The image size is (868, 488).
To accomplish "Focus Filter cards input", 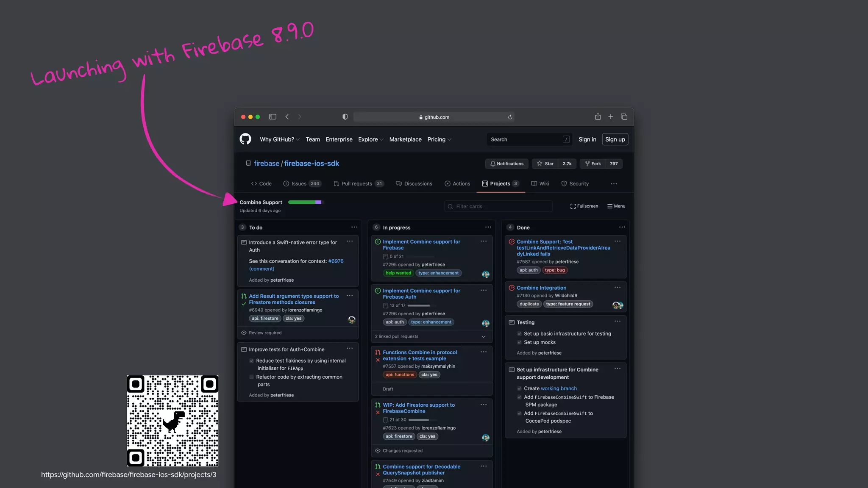I will point(498,206).
